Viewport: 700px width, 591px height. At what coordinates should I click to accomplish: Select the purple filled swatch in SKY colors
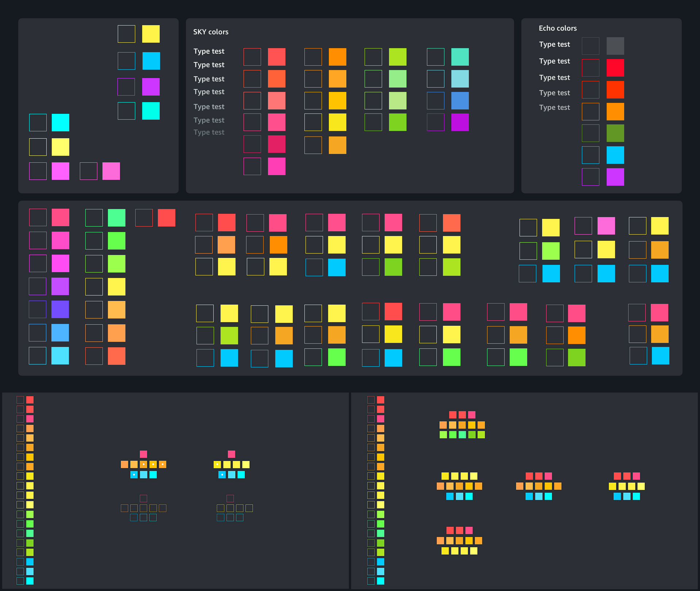point(460,122)
